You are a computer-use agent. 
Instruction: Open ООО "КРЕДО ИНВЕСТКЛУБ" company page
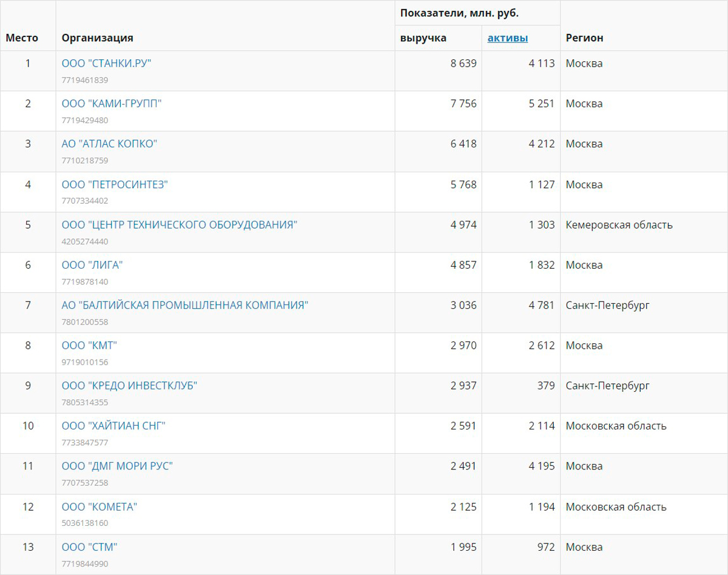tap(129, 386)
